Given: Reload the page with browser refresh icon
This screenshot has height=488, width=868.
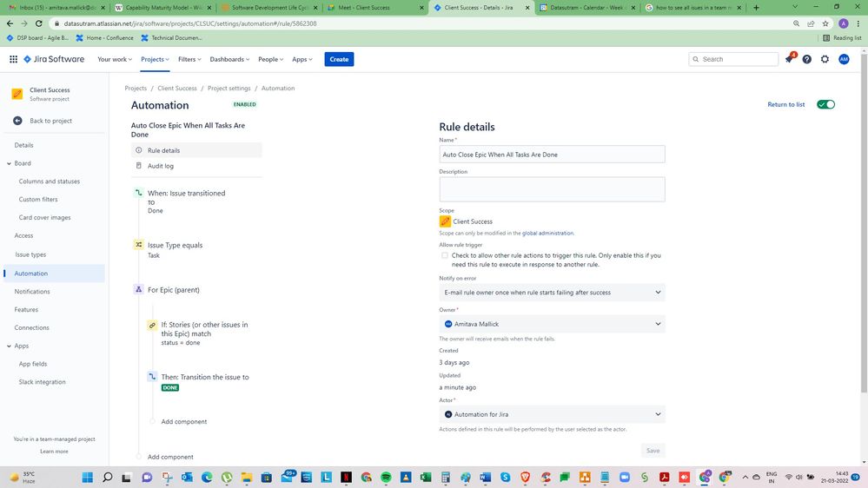Looking at the screenshot, I should coord(39,23).
